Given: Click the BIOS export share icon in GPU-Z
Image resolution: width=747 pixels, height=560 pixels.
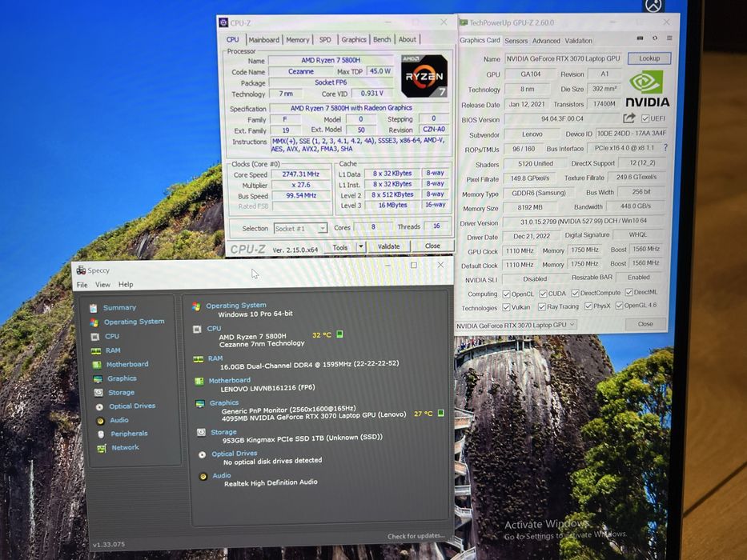Looking at the screenshot, I should pos(629,118).
